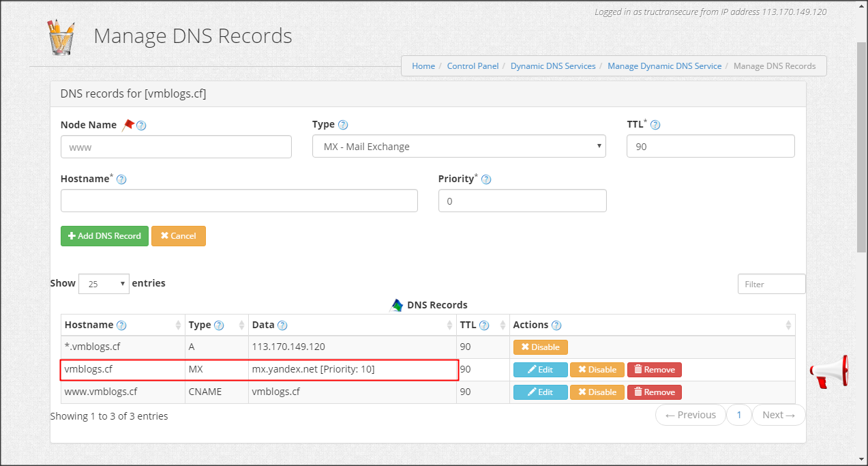
Task: Click help icon next to Node Name
Action: (141, 126)
